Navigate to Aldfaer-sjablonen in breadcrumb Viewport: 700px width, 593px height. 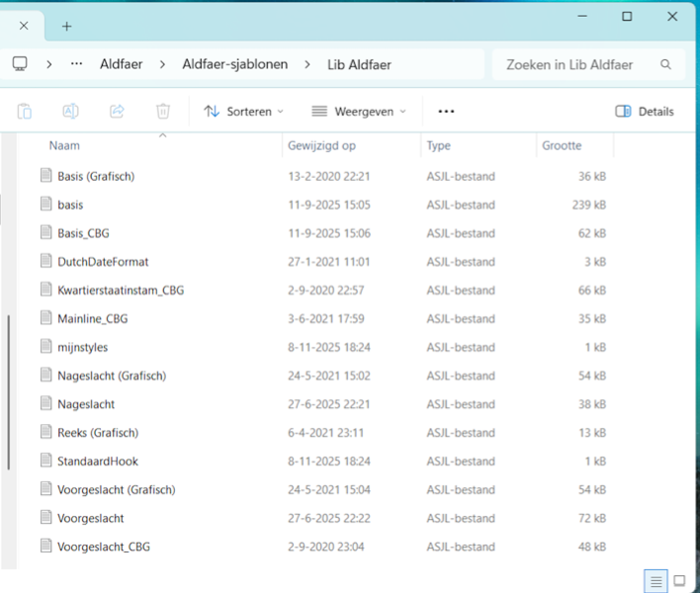click(x=234, y=64)
